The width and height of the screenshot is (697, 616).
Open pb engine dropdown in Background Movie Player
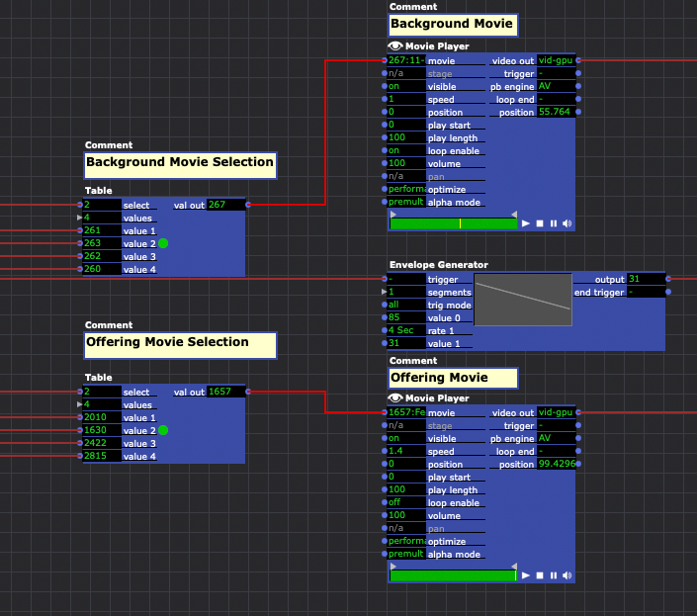point(555,86)
